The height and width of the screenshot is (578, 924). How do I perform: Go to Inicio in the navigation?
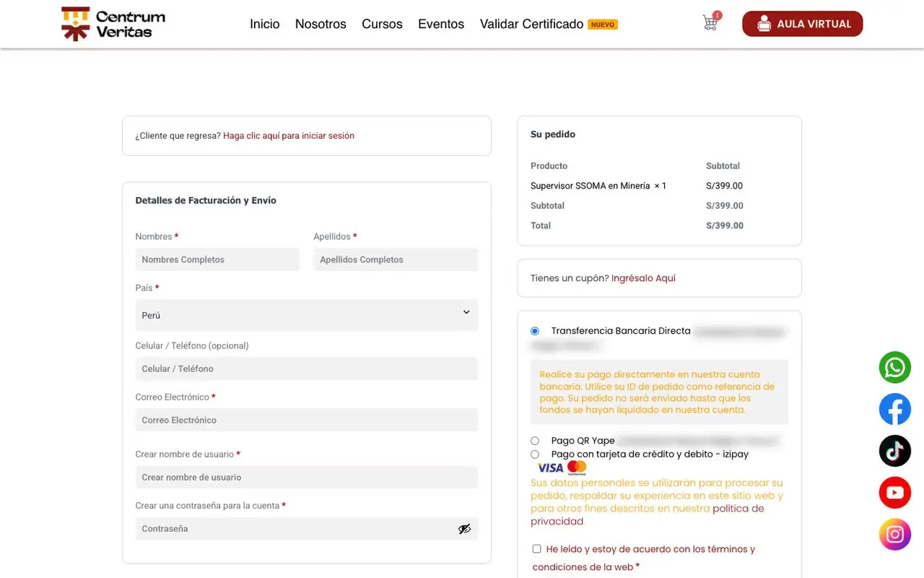pos(265,24)
